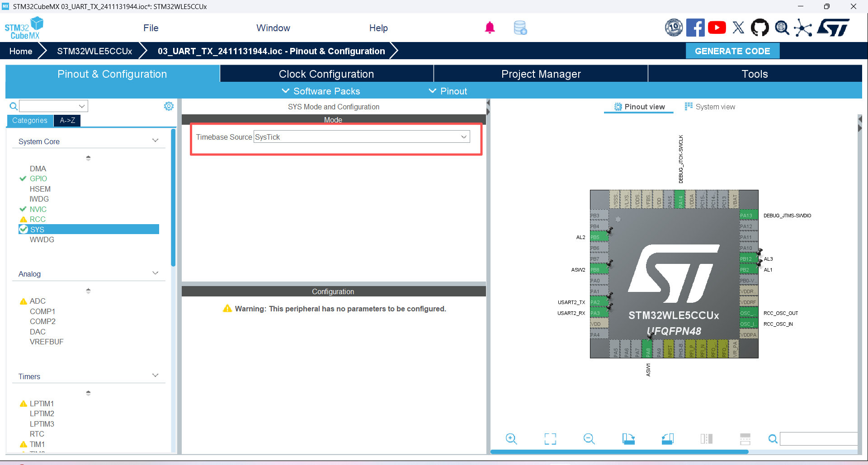Click the Pinout view chip icon
The image size is (868, 465).
(618, 107)
